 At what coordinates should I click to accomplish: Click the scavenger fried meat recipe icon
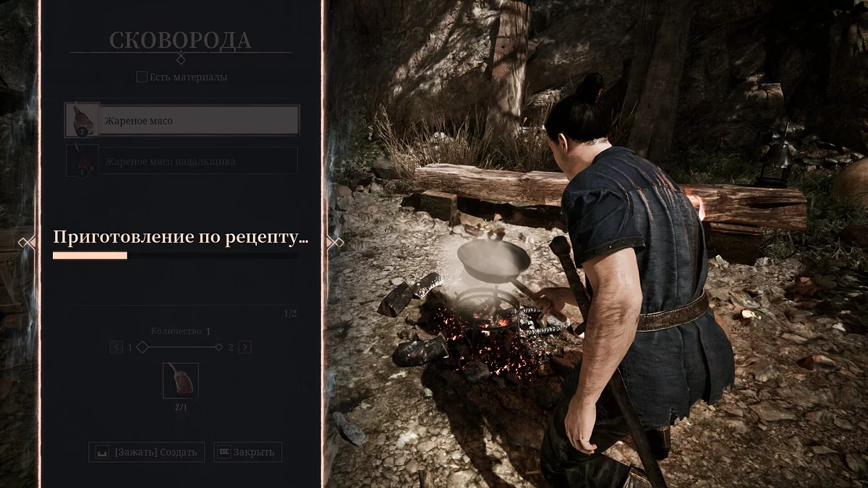[82, 160]
